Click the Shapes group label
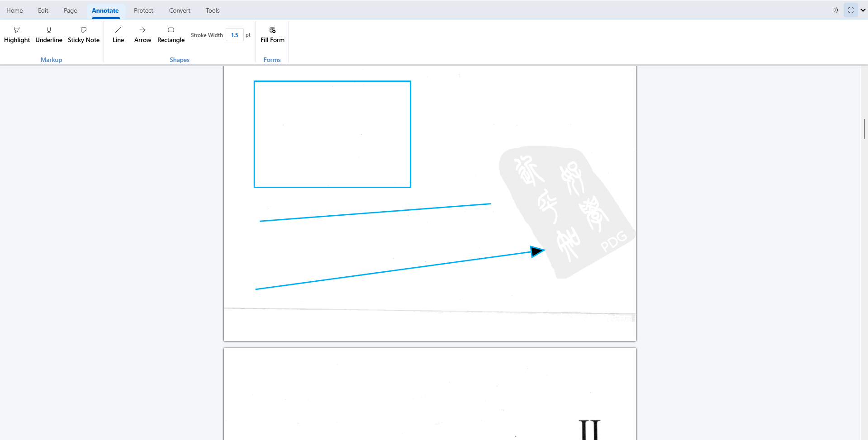Image resolution: width=868 pixels, height=440 pixels. pyautogui.click(x=180, y=60)
